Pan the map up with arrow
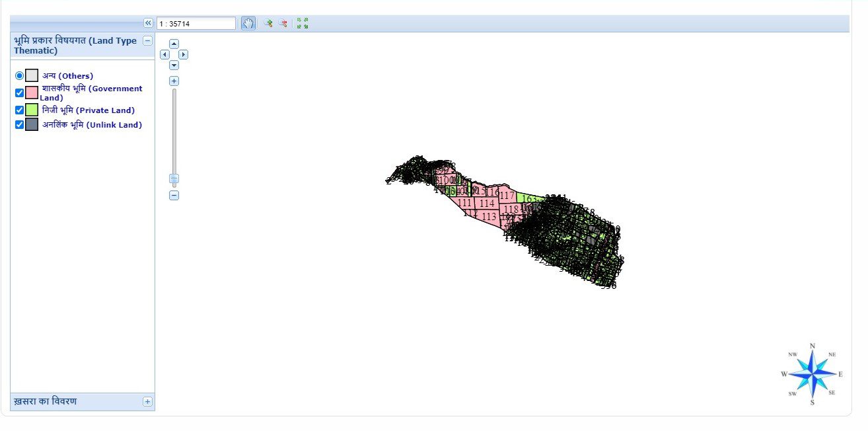This screenshot has height=431, width=868. [x=174, y=44]
